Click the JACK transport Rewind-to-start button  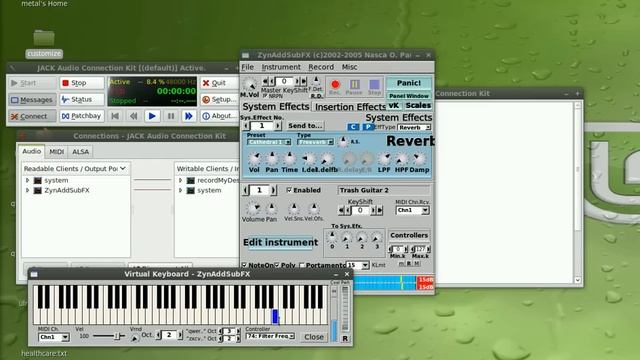116,116
